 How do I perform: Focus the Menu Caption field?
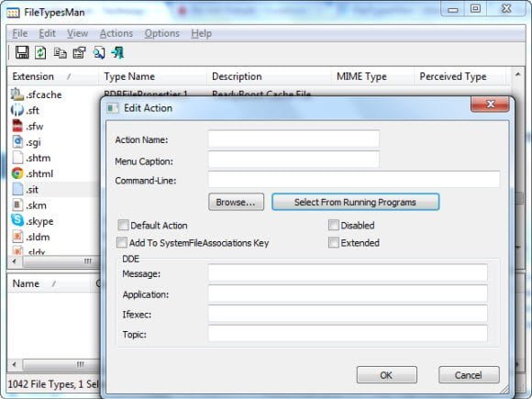294,160
